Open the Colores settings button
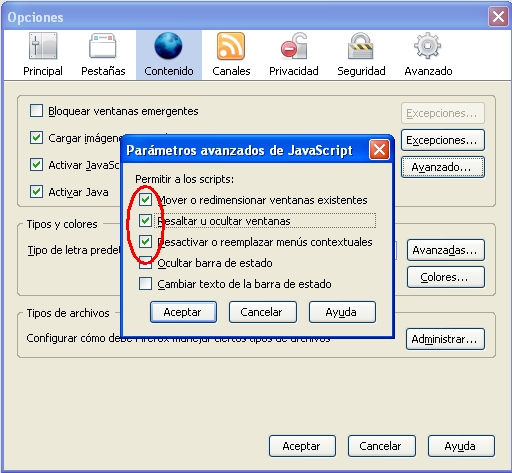 click(445, 277)
